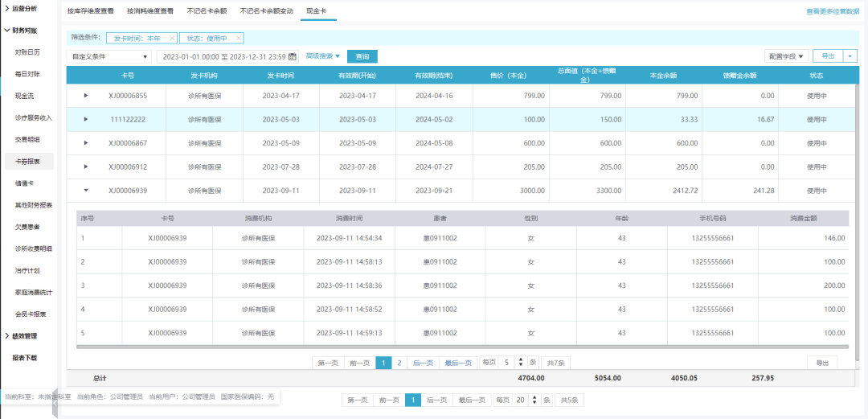Open 欠费患者 in sidebar
This screenshot has width=868, height=419.
[x=27, y=227]
